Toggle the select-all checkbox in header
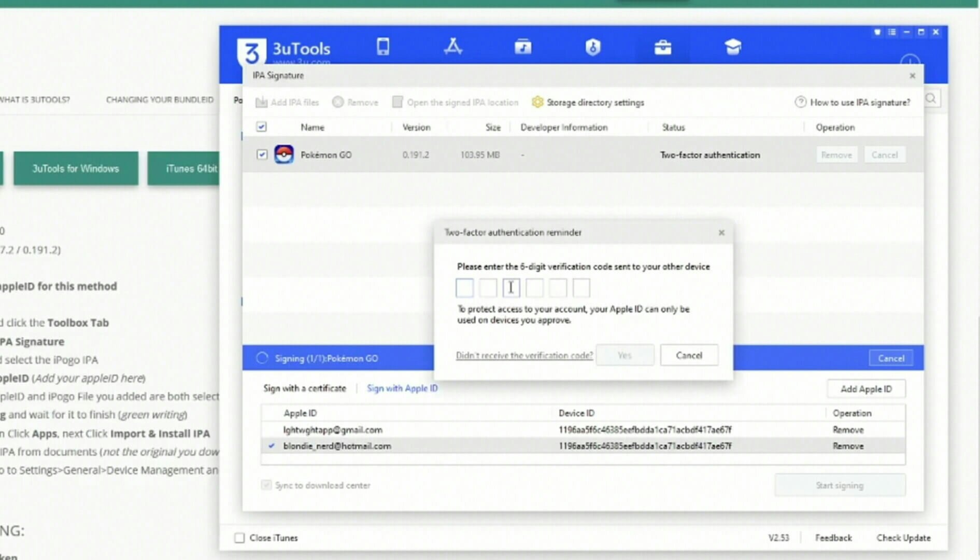Image resolution: width=980 pixels, height=560 pixels. pos(262,127)
